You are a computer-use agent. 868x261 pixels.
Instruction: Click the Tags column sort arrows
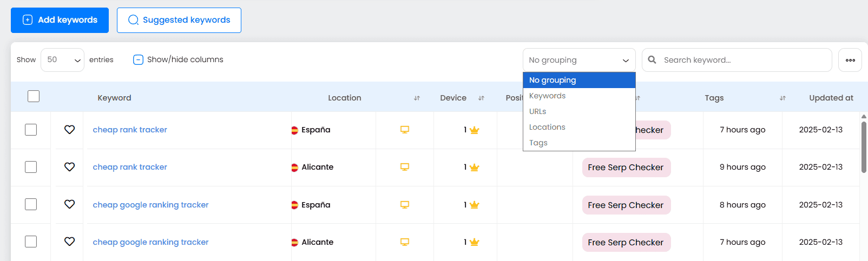pos(782,98)
